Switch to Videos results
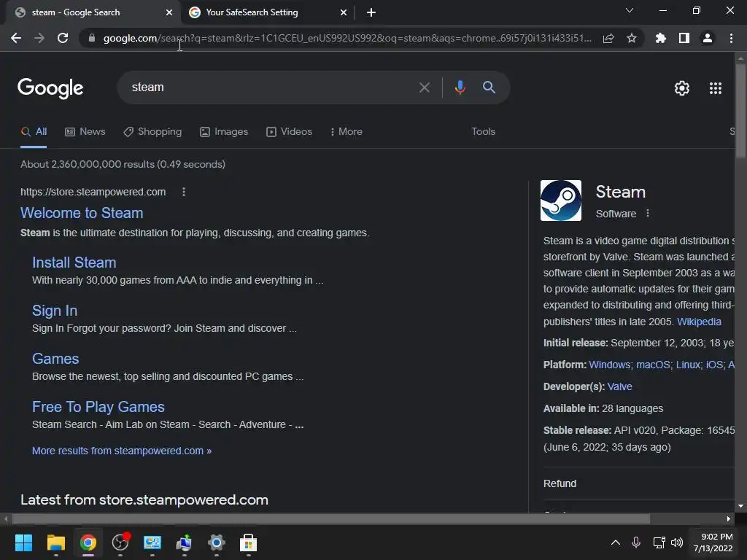Screen dimensions: 747x560 pyautogui.click(x=289, y=132)
